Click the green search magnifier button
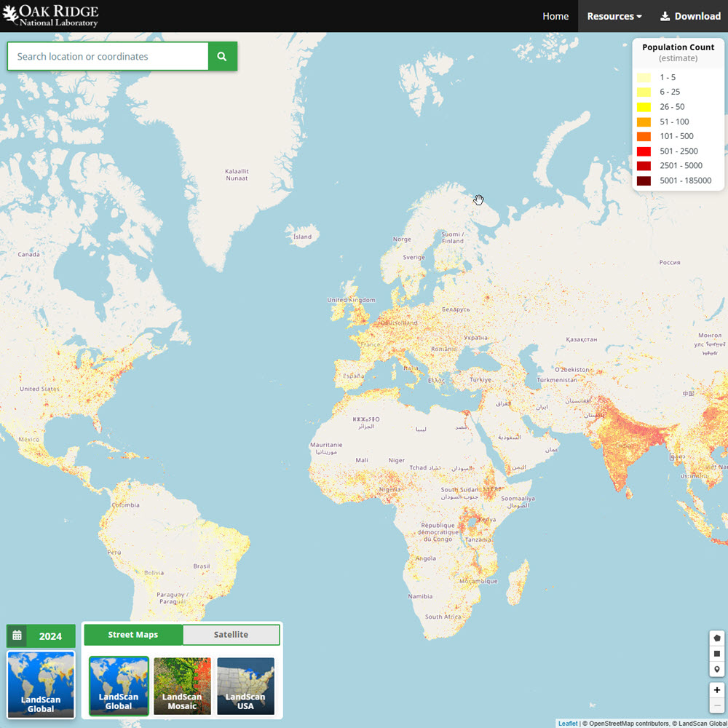 222,56
